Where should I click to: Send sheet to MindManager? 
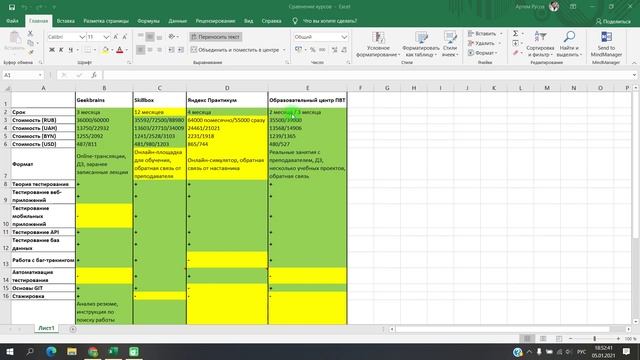coord(606,44)
